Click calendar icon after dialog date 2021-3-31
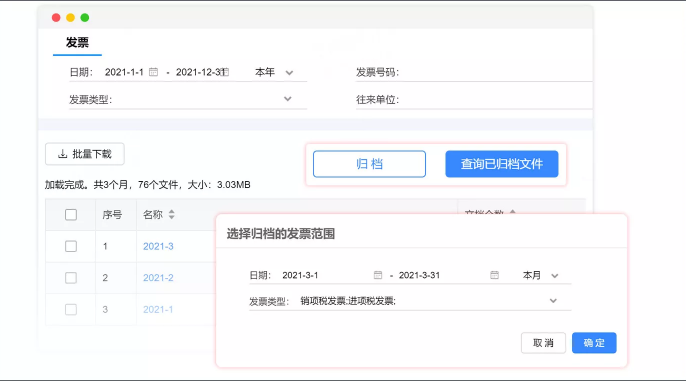The height and width of the screenshot is (381, 686). (494, 275)
